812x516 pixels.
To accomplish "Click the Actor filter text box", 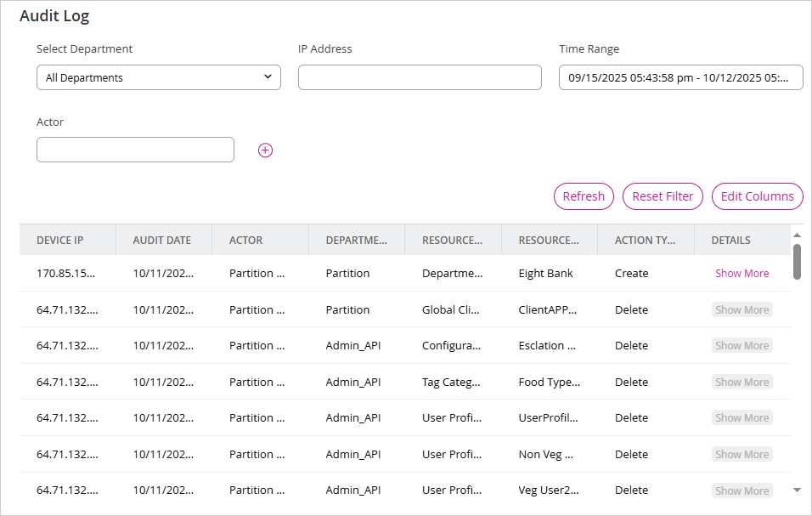I will tap(135, 150).
